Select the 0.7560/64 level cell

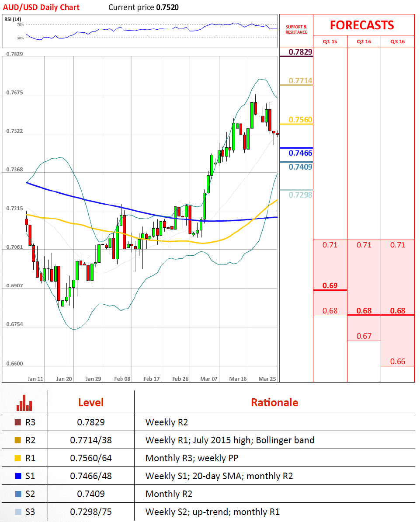[x=91, y=458]
